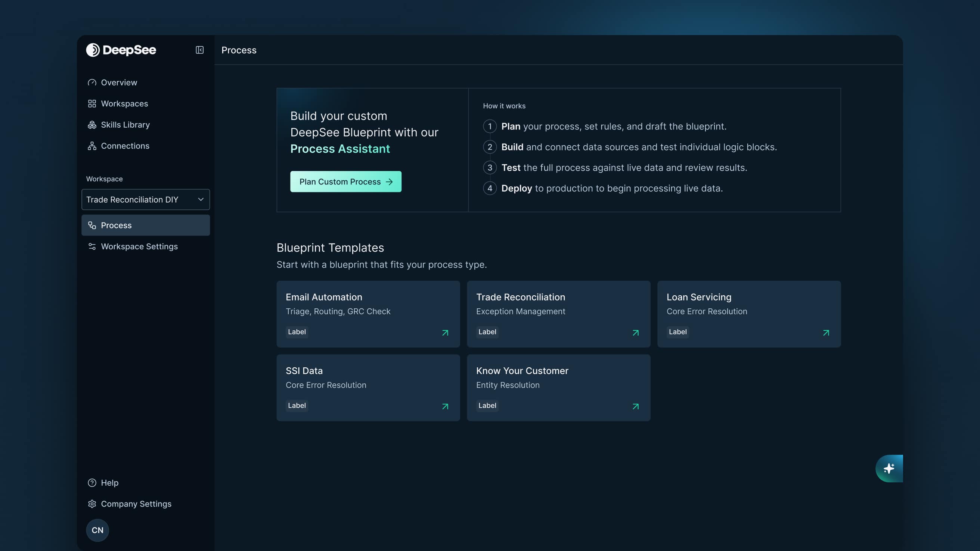This screenshot has height=551, width=980.
Task: Click the Process page title
Action: pos(239,50)
